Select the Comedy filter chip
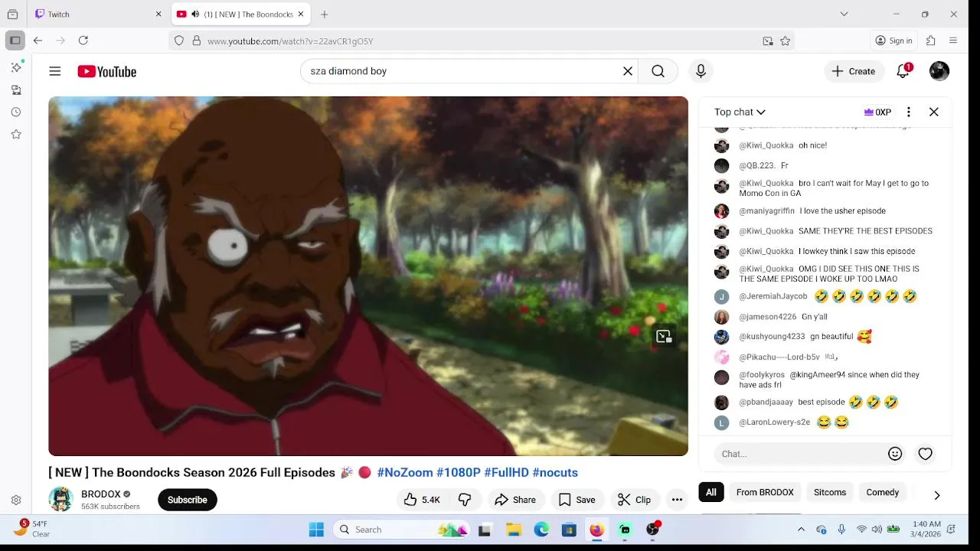980x551 pixels. point(883,492)
